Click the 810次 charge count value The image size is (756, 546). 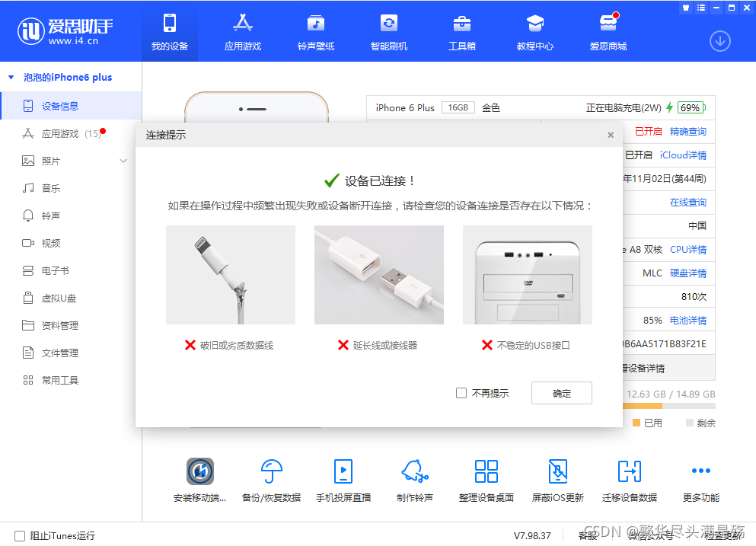click(x=694, y=297)
